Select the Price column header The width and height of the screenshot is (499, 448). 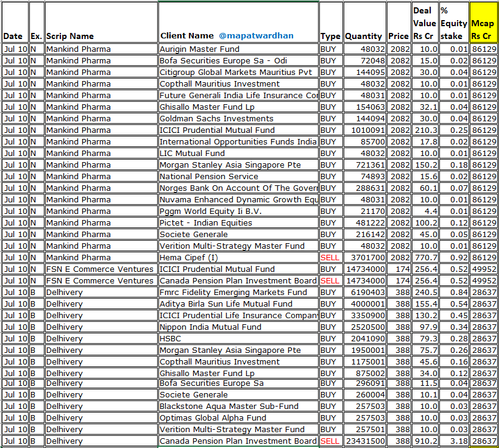point(398,23)
